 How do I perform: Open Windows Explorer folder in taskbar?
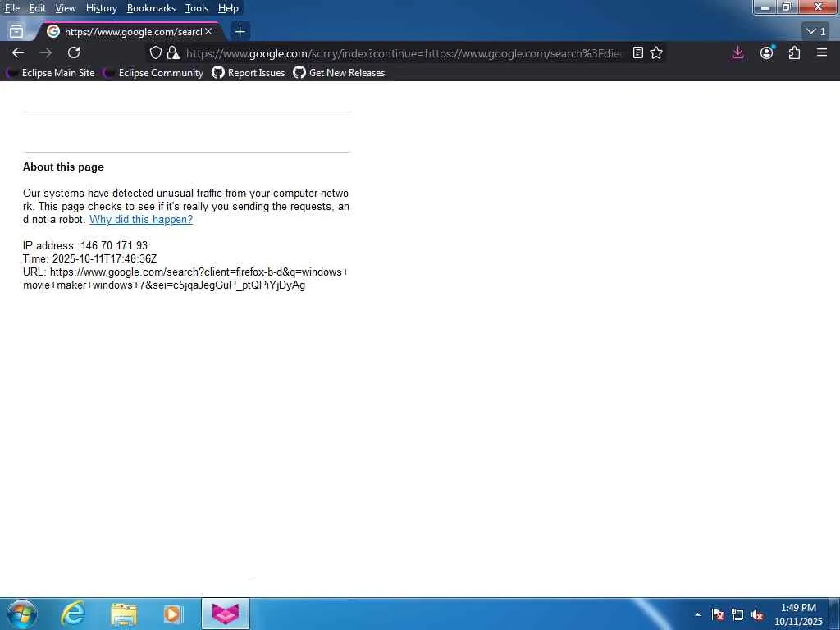(124, 614)
